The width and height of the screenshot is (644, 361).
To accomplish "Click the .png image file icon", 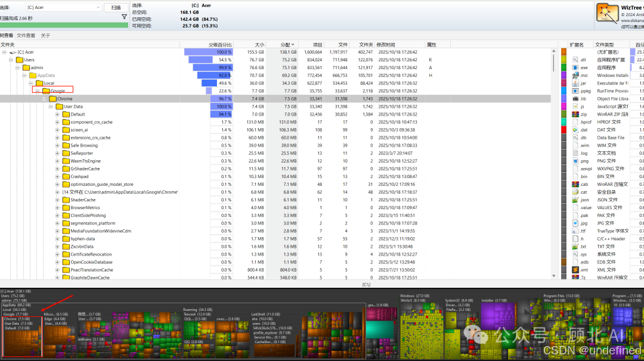I will click(x=575, y=161).
